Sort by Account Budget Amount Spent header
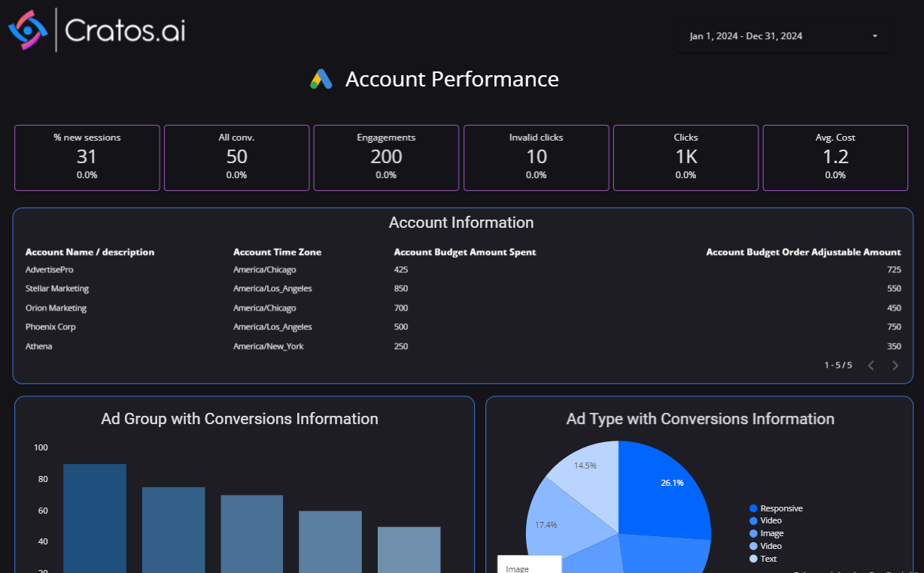 point(465,252)
